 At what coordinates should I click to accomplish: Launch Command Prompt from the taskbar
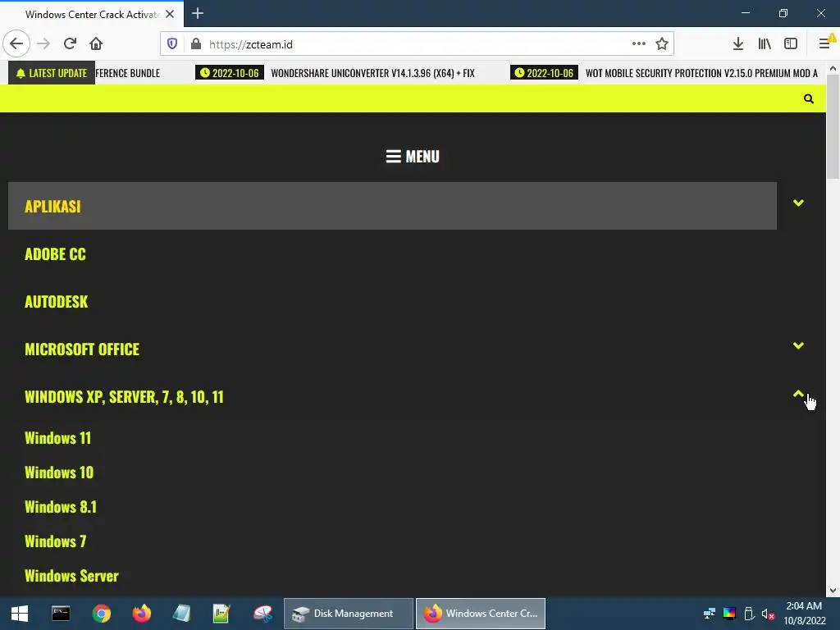click(x=61, y=614)
